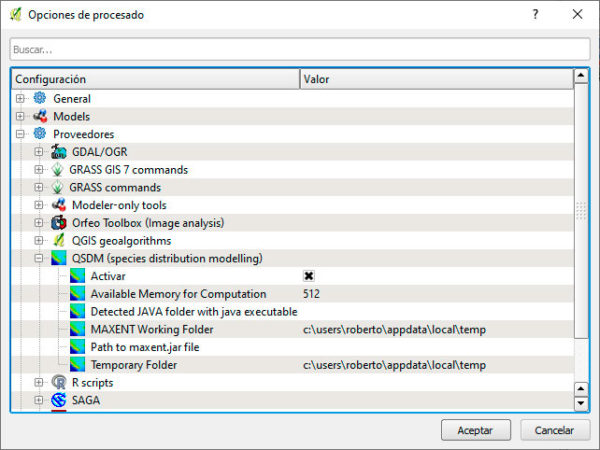Click the icon beside Activar

click(x=77, y=276)
